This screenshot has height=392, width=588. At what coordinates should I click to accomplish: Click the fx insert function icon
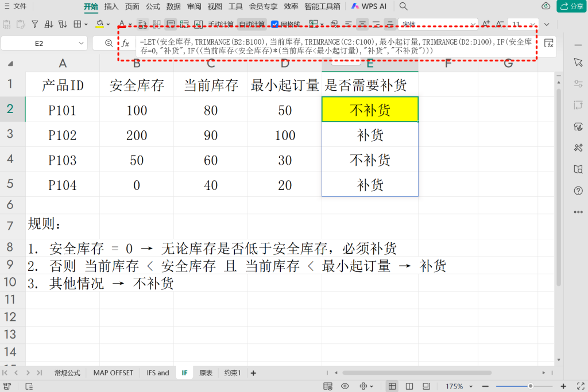pos(126,44)
